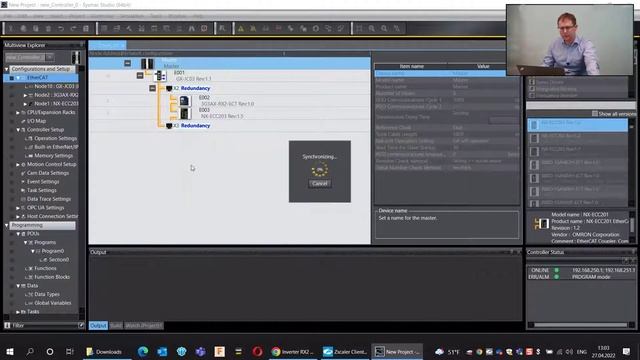Cancel the Synchronizing dialog
The width and height of the screenshot is (640, 360).
click(320, 184)
